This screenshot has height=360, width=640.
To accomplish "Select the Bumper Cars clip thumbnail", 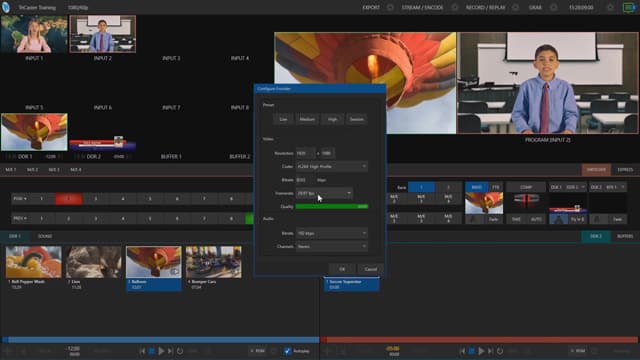I will (213, 262).
